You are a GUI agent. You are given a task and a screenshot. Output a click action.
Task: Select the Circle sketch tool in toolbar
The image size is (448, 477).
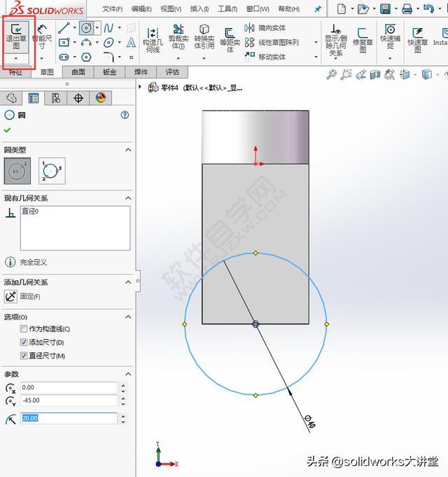[86, 28]
